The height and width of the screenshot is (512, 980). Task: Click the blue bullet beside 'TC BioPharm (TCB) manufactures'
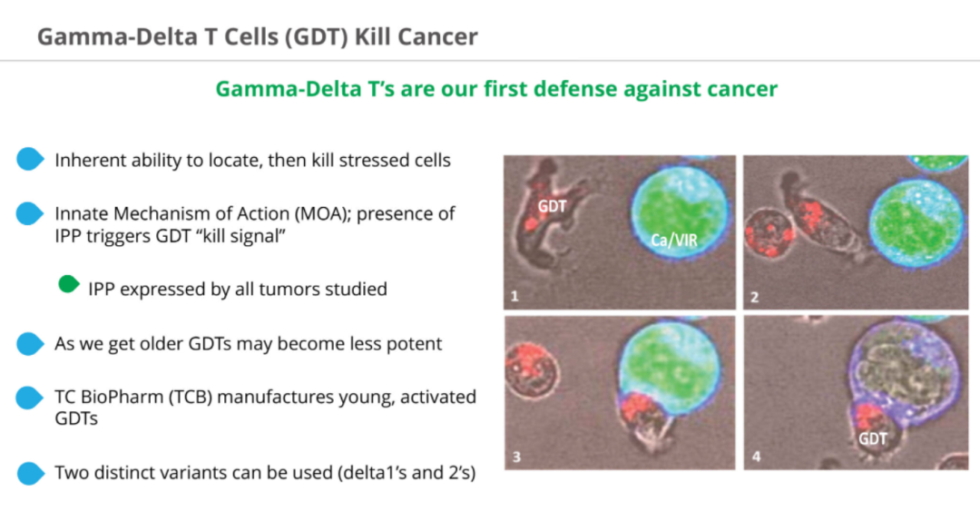(x=30, y=398)
